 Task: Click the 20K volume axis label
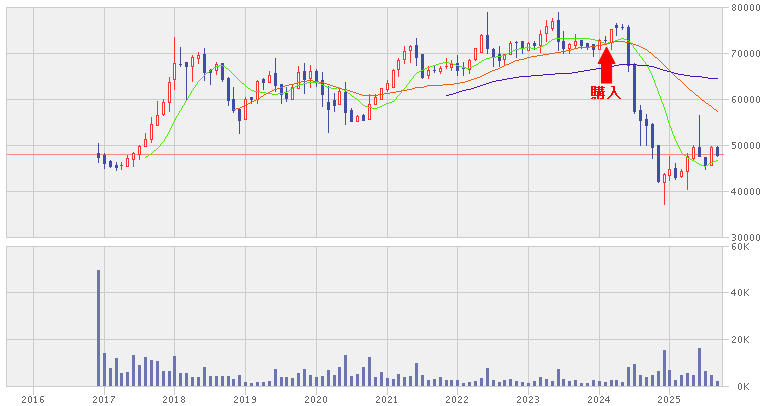coord(741,340)
